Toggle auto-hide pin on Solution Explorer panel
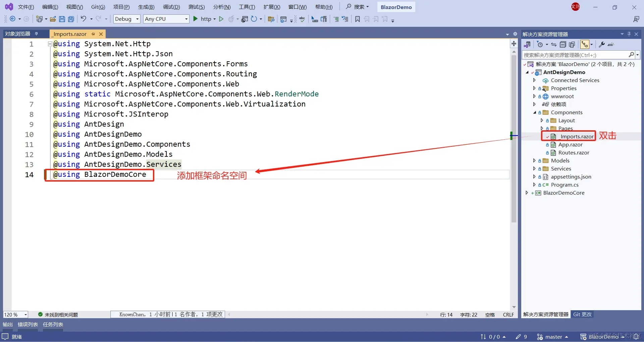This screenshot has width=644, height=342. (629, 34)
